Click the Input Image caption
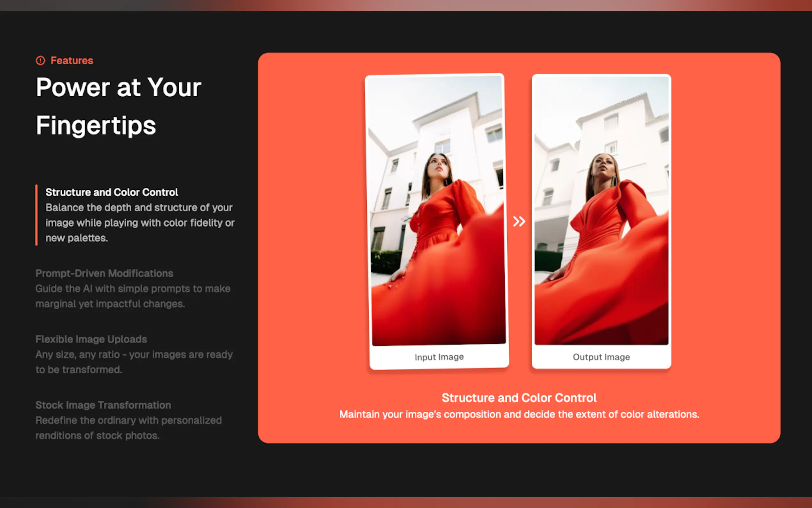Viewport: 812px width, 508px height. 439,357
